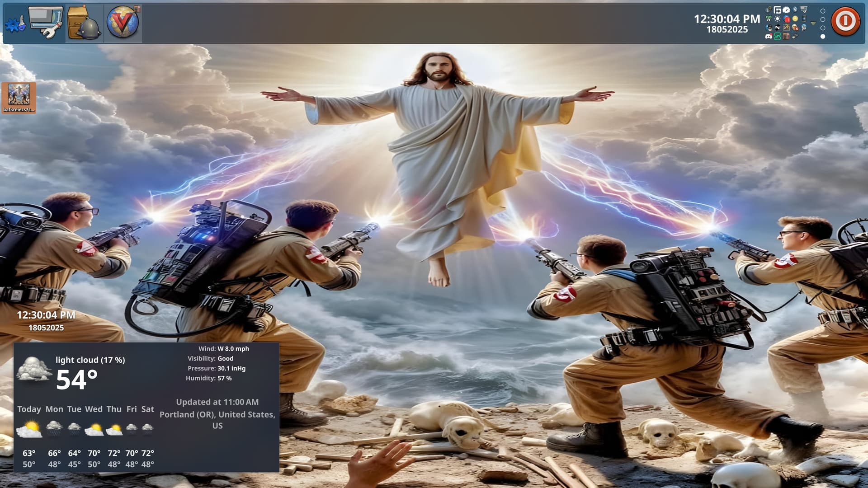
Task: Click the large 54° current temperature
Action: 76,380
